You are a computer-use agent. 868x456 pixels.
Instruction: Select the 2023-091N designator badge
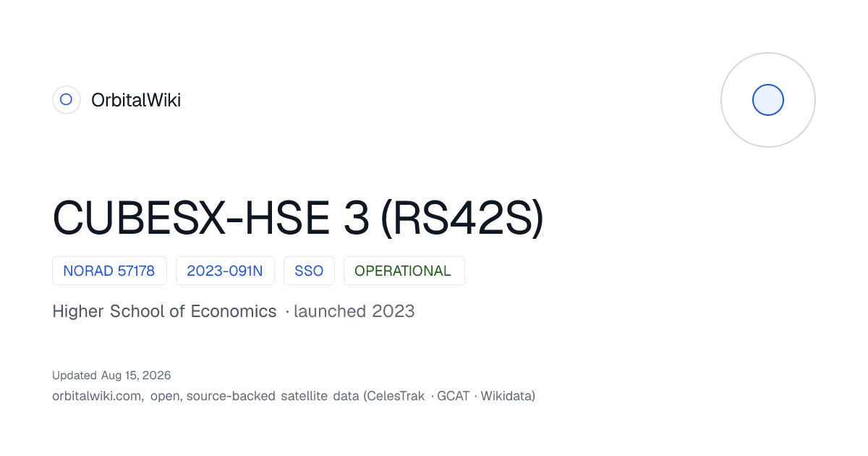tap(225, 271)
